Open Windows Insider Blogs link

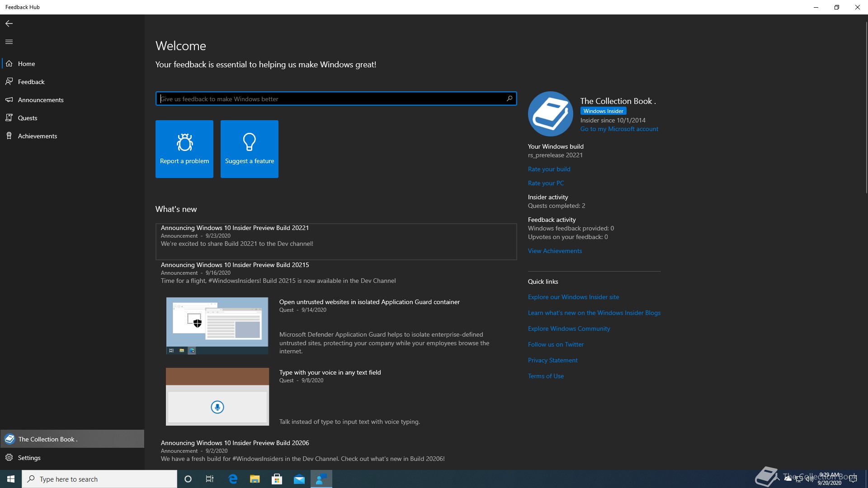(x=594, y=313)
